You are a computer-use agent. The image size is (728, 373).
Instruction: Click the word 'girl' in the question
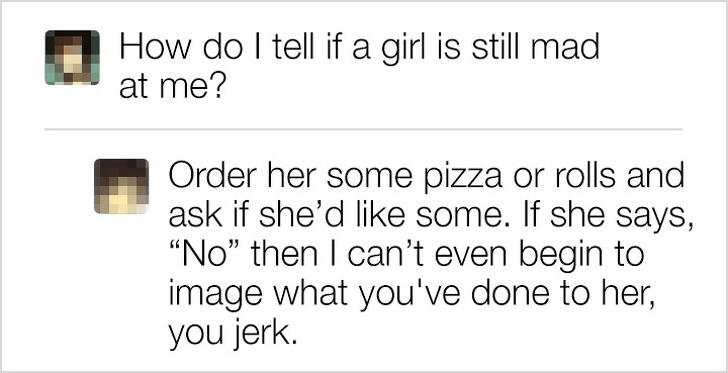(397, 51)
